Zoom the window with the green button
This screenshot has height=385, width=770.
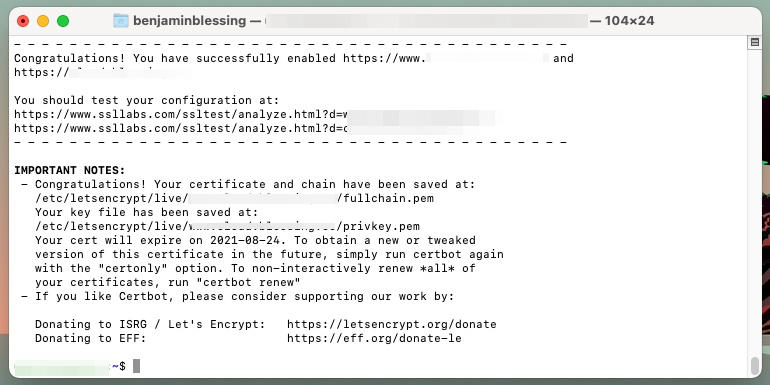point(63,21)
